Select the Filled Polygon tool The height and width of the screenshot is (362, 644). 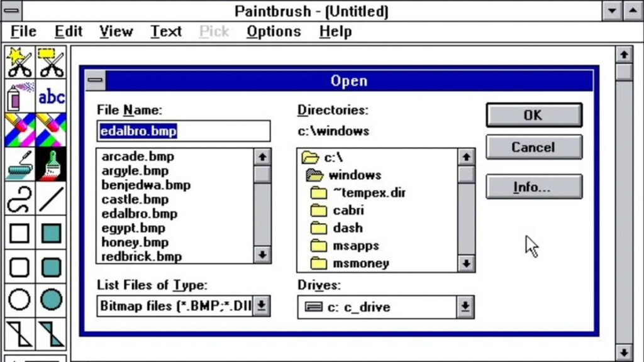[x=51, y=334]
